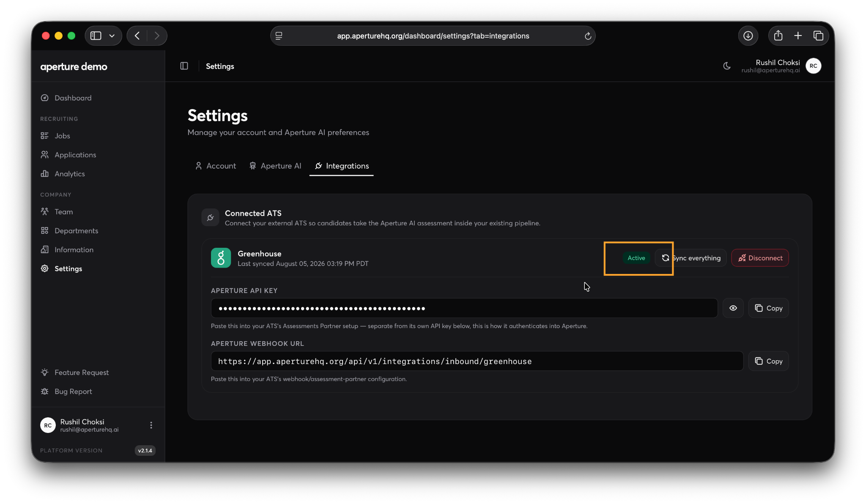The height and width of the screenshot is (504, 866).
Task: Click 'Last synced August 05, 2026' text
Action: click(x=303, y=264)
